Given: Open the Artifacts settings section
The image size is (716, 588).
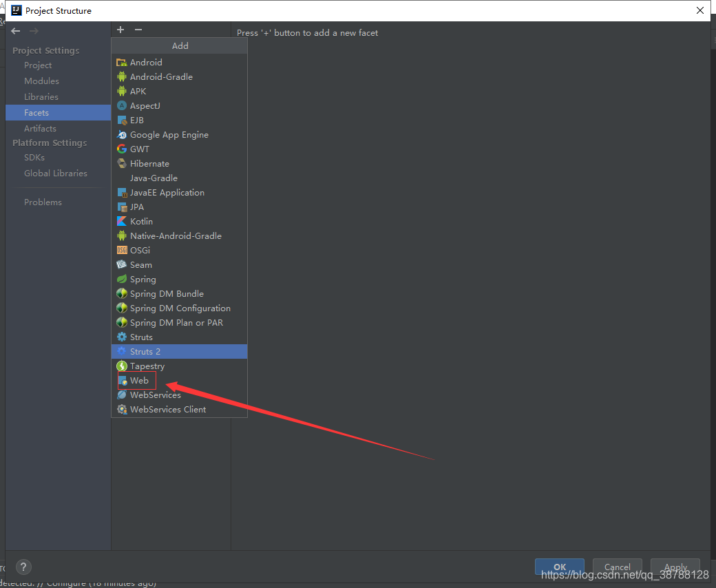Looking at the screenshot, I should coord(58,128).
